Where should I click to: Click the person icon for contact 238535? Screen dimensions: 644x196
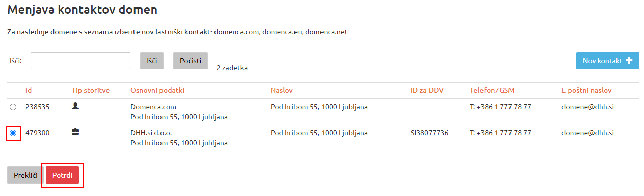click(x=75, y=106)
